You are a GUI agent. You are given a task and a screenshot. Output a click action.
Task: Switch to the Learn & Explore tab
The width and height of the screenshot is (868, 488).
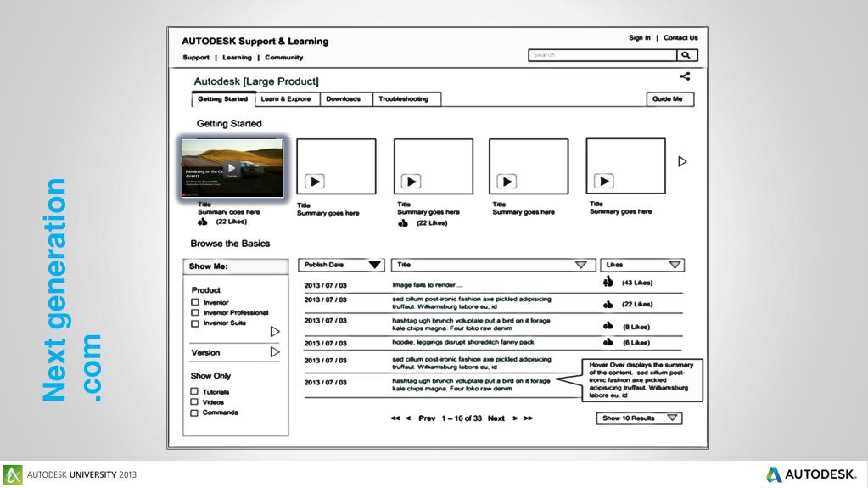pos(286,99)
